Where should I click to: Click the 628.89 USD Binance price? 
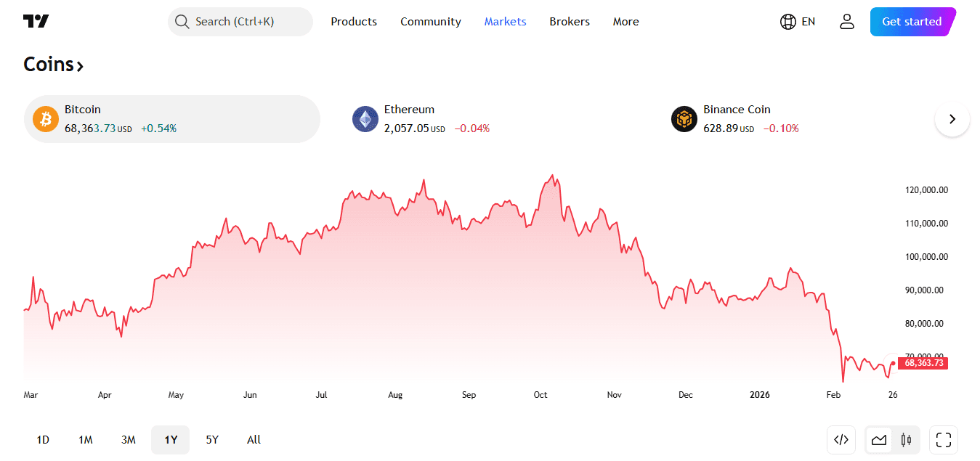729,128
